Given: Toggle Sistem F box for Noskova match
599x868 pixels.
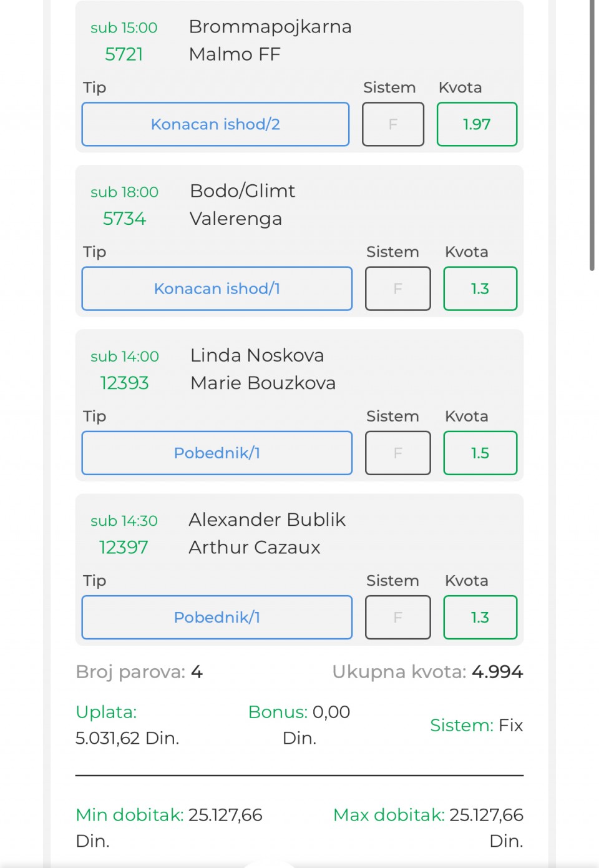Looking at the screenshot, I should click(x=398, y=453).
